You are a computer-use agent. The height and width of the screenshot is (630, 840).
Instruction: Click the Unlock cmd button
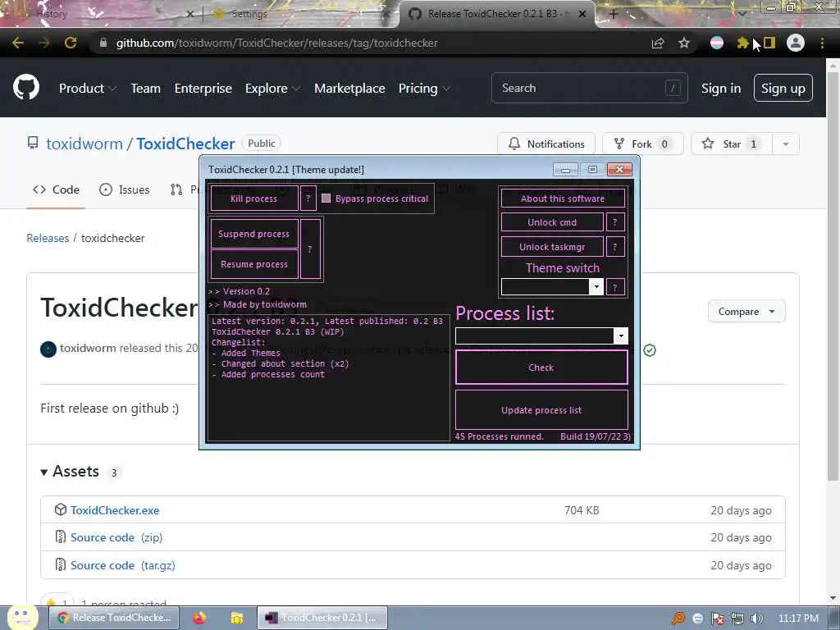click(552, 222)
